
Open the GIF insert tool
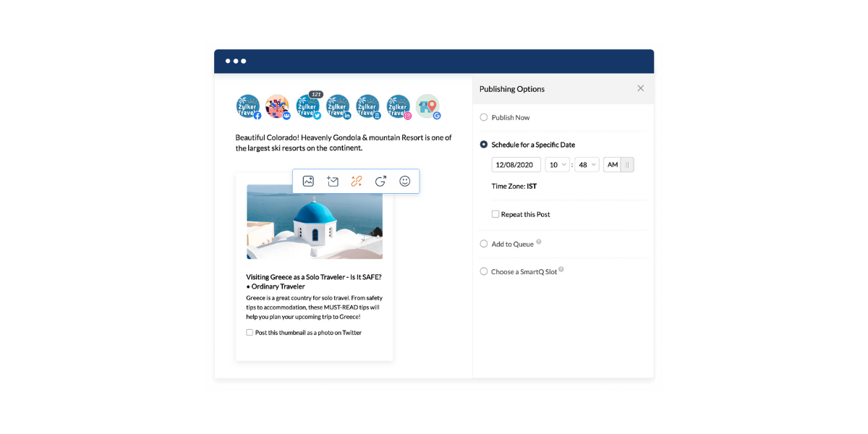point(380,181)
